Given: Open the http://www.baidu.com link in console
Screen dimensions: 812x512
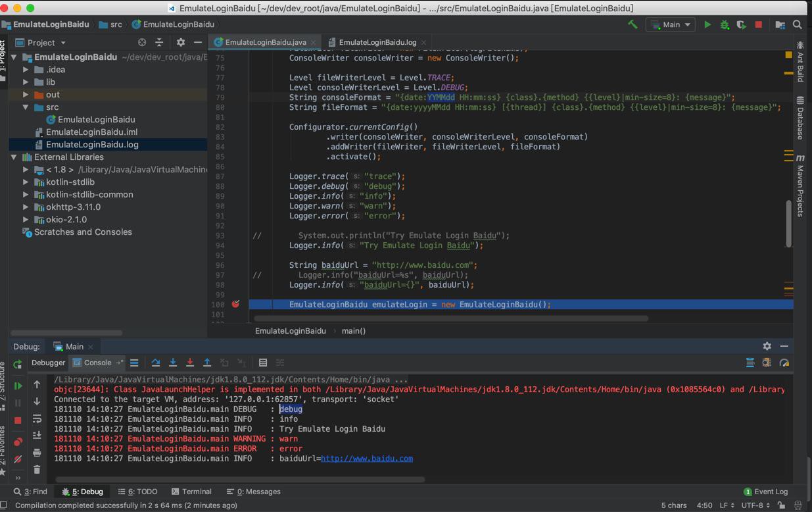Looking at the screenshot, I should click(366, 459).
